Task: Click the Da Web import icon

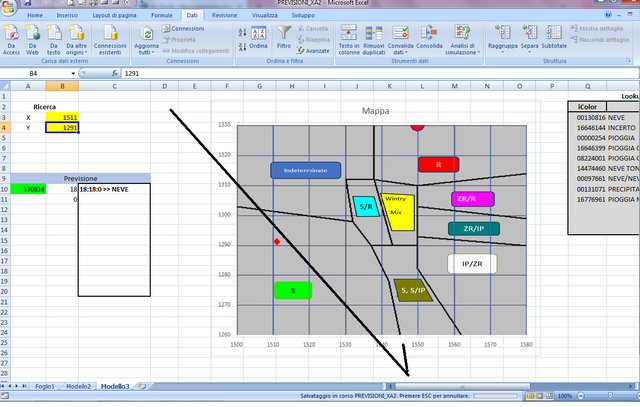Action: coord(32,40)
